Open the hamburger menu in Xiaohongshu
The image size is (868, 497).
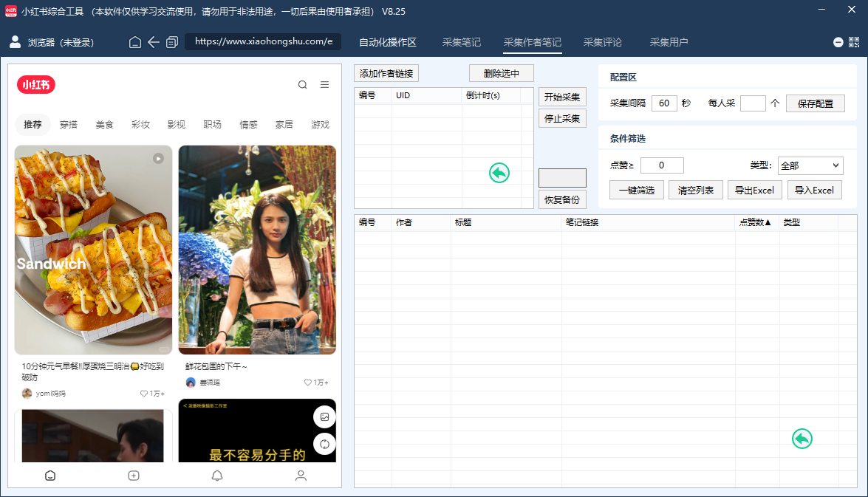[x=324, y=85]
